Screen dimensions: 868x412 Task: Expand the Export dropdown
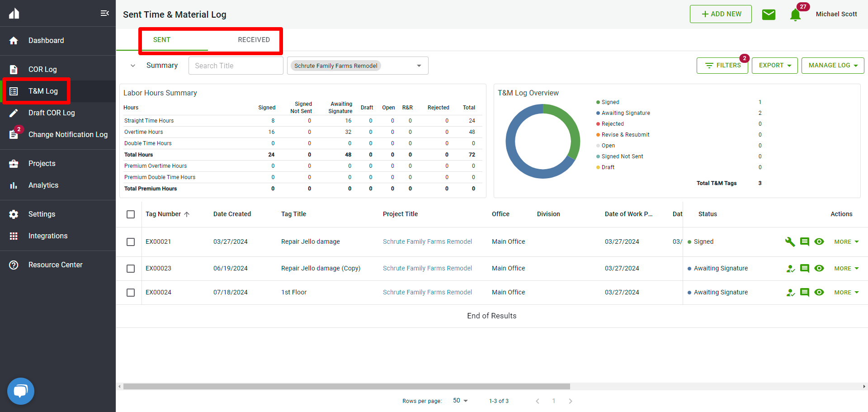coord(774,66)
